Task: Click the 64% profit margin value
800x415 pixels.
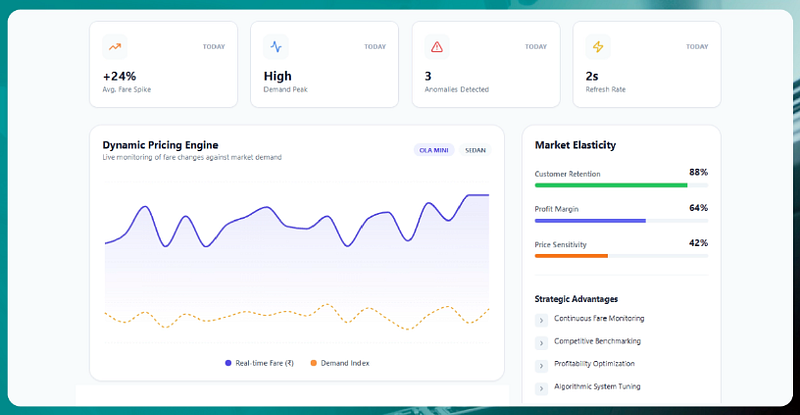Action: tap(698, 208)
